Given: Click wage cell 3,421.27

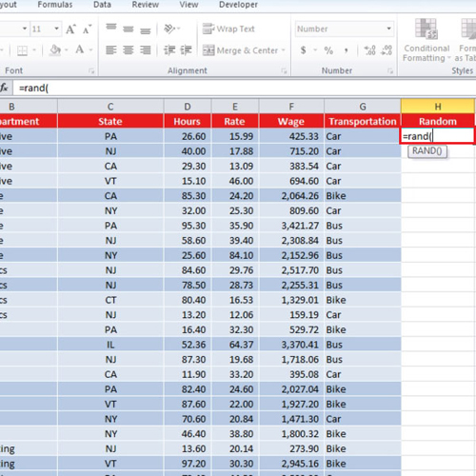Looking at the screenshot, I should (x=291, y=226).
